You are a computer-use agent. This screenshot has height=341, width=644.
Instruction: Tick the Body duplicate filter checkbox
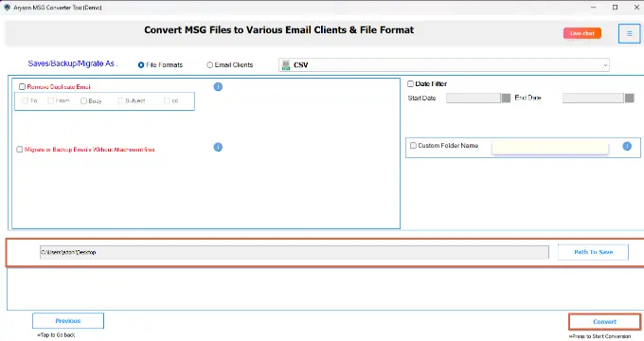tap(83, 100)
